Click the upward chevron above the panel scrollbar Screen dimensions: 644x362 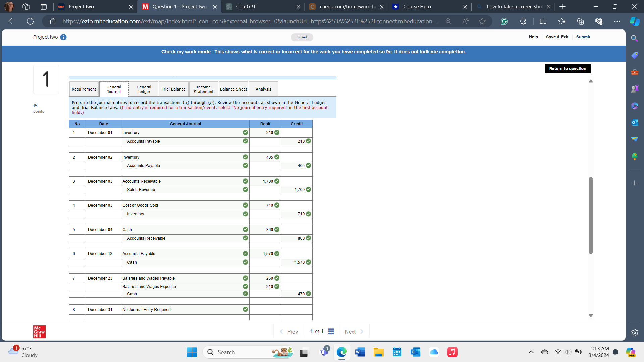click(x=591, y=81)
